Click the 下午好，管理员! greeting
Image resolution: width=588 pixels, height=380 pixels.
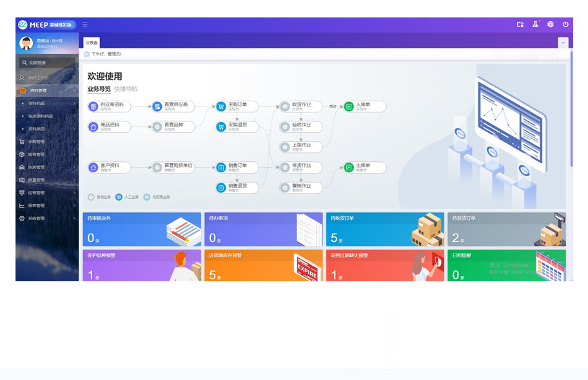click(x=106, y=54)
